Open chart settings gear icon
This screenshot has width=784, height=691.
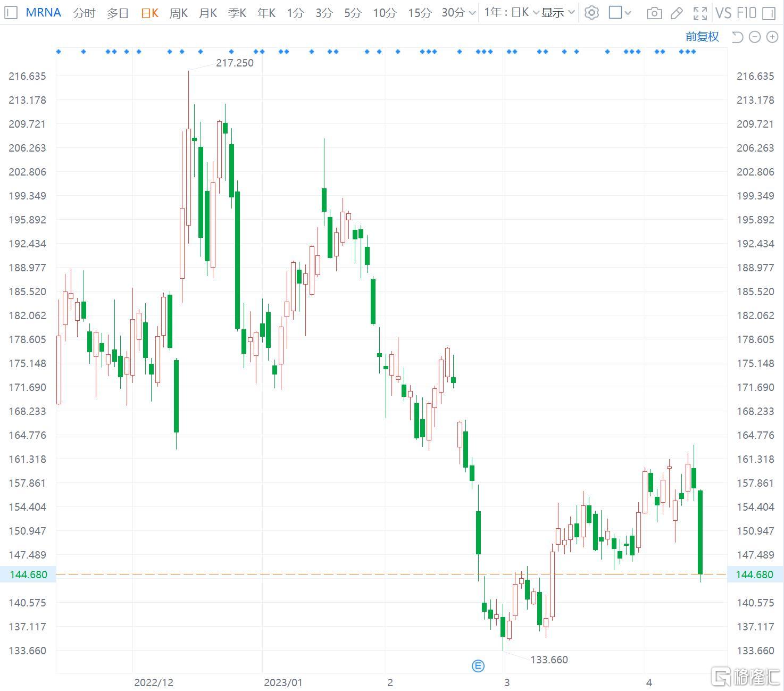pyautogui.click(x=591, y=12)
